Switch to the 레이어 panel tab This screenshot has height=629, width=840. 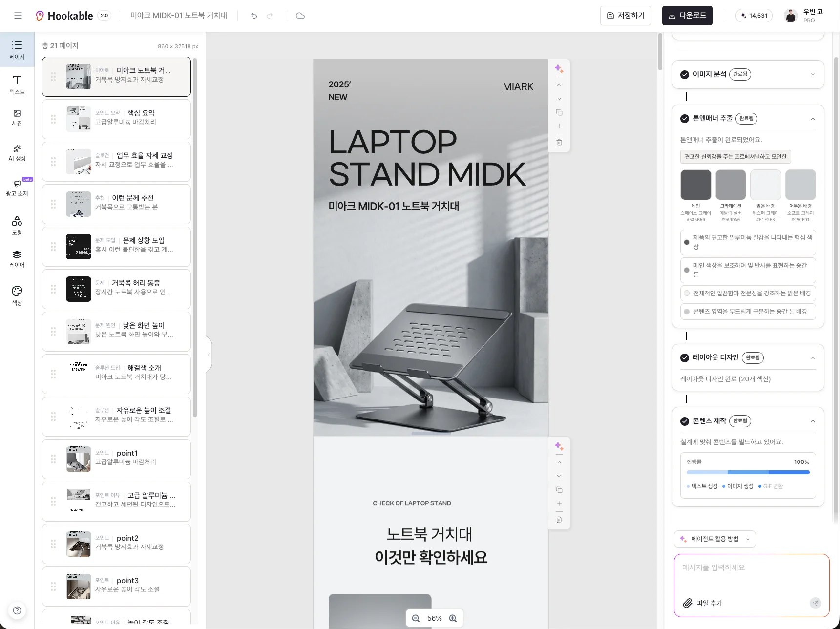click(17, 258)
